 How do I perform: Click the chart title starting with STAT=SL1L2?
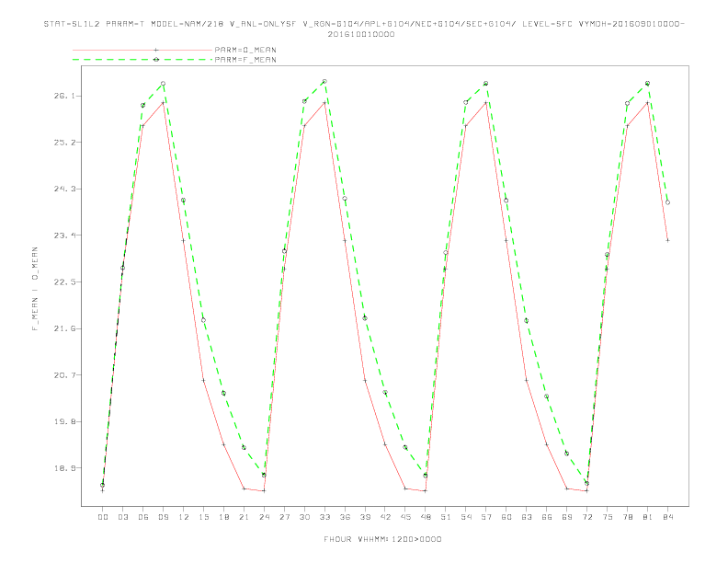[364, 29]
